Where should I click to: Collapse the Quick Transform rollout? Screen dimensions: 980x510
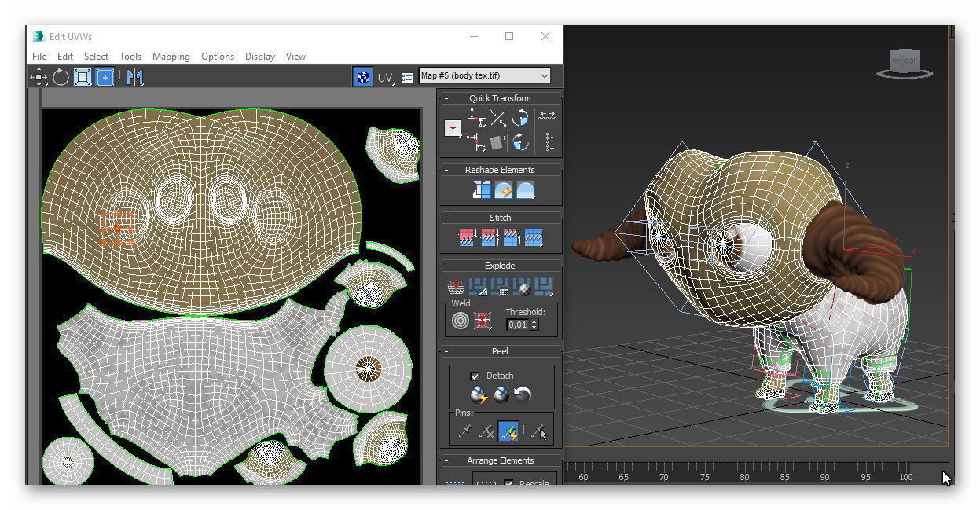[x=446, y=98]
